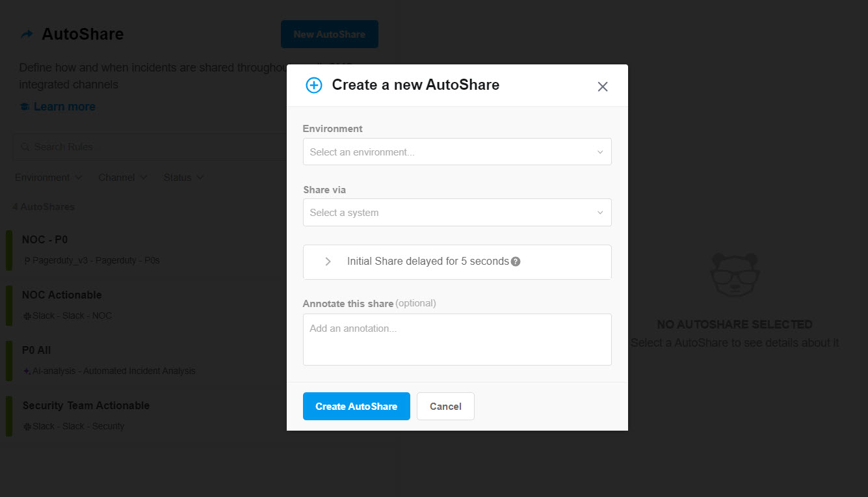
Task: Click the Add an annotation text area
Action: tap(457, 339)
